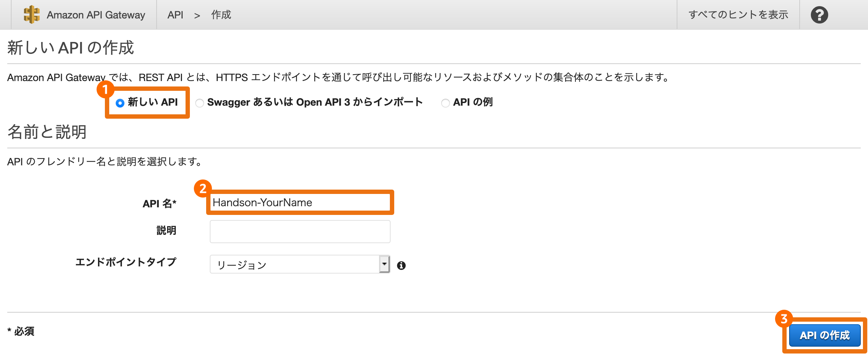Click the endpoint type info icon
This screenshot has width=868, height=364.
401,265
